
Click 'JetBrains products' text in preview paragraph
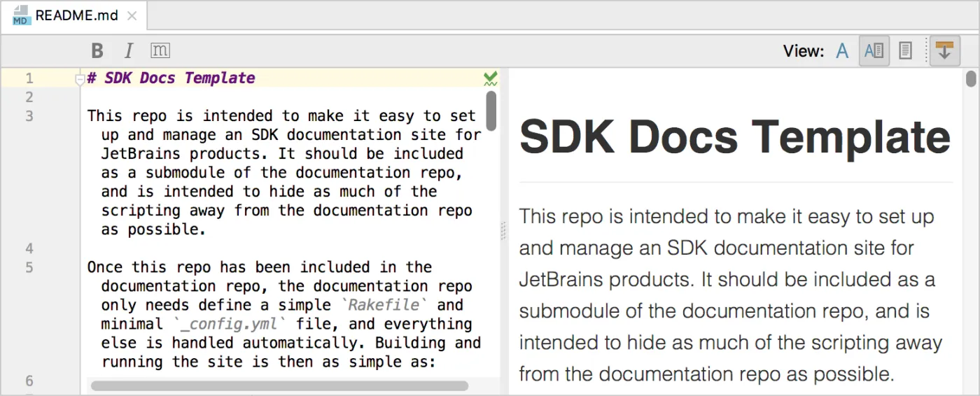coord(603,279)
